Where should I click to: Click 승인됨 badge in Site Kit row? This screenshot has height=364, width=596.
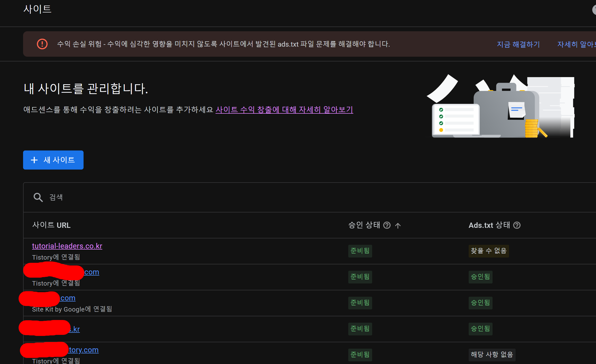click(x=480, y=303)
